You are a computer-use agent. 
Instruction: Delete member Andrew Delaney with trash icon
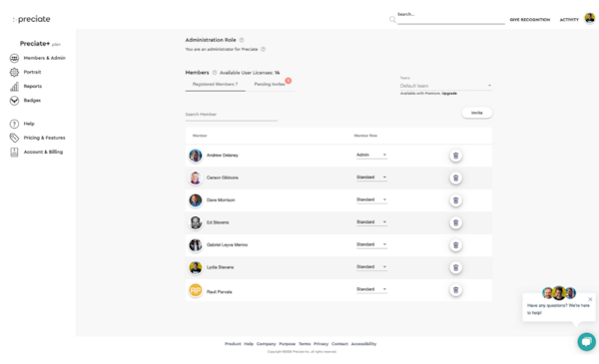click(x=455, y=156)
